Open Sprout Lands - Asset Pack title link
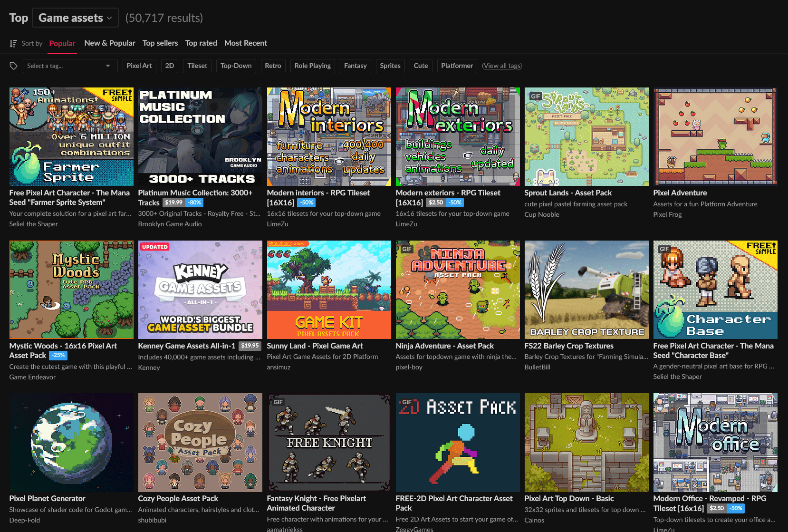 [x=568, y=193]
